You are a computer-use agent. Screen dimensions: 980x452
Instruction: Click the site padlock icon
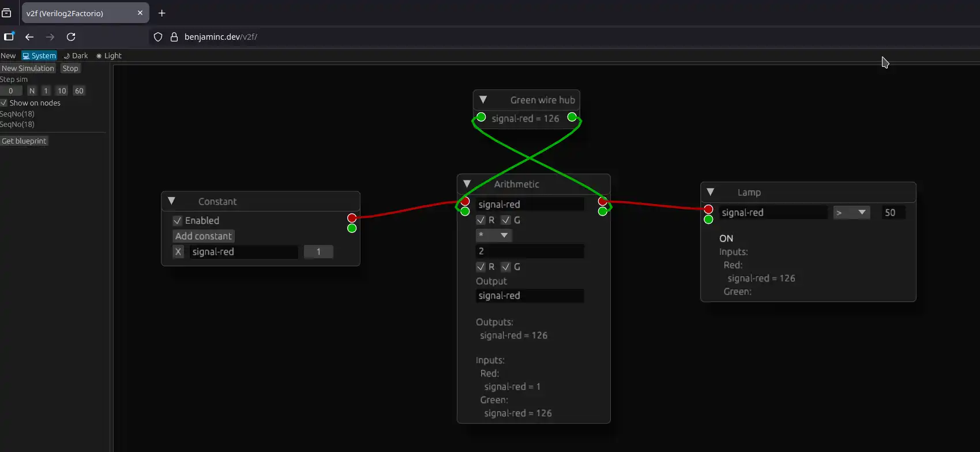point(174,37)
